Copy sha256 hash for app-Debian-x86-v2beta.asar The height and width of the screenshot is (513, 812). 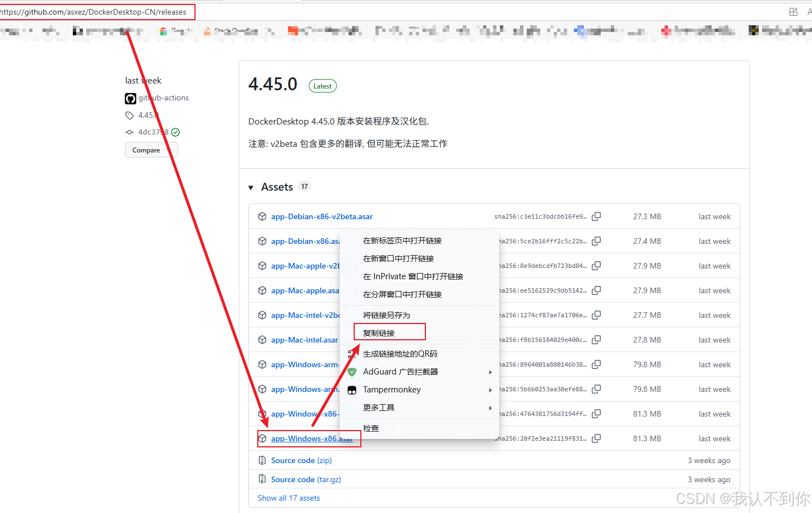596,216
